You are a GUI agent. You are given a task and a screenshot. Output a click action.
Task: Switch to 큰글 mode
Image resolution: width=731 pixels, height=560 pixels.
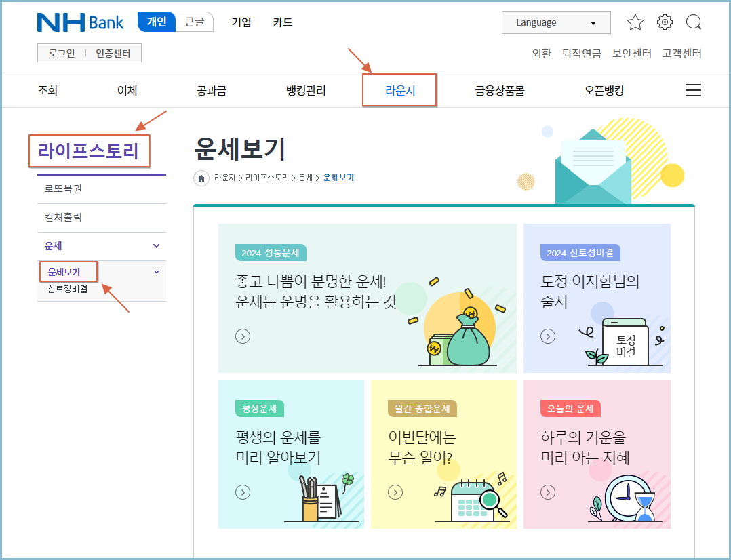coord(194,21)
